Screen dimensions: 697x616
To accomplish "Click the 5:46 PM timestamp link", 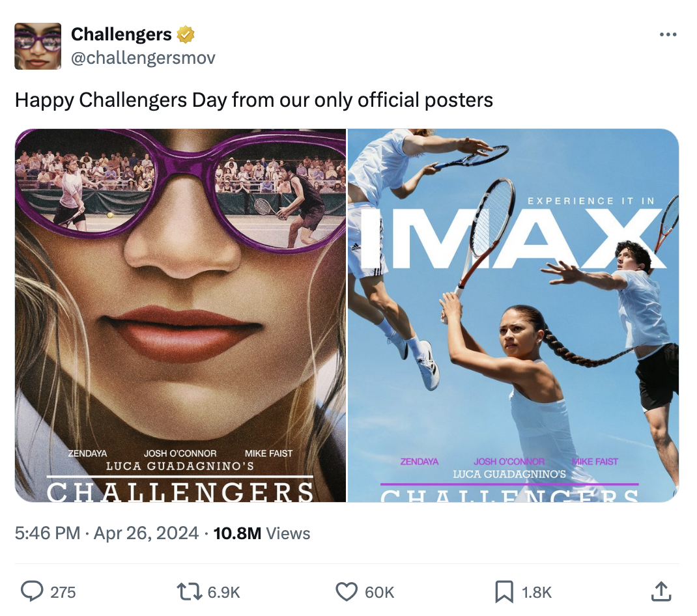I will click(48, 533).
